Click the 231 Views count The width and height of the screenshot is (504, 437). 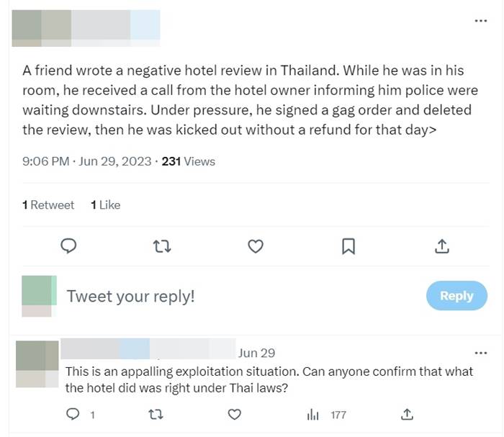click(x=188, y=161)
